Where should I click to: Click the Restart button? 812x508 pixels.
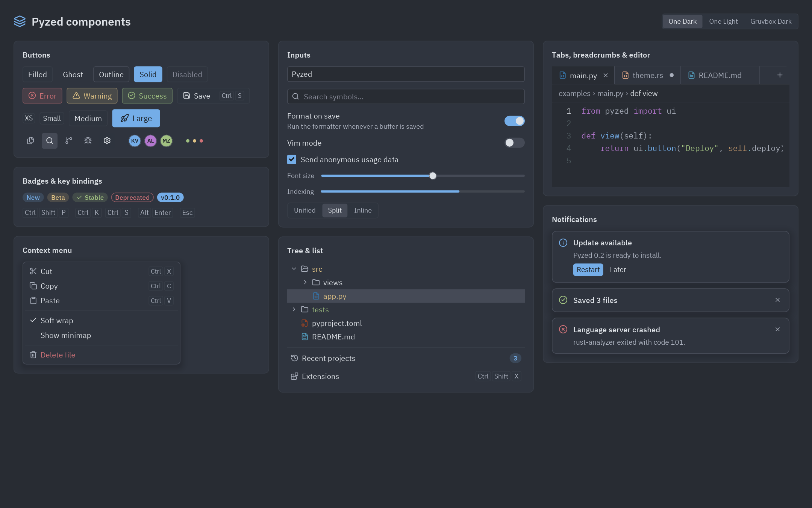point(588,269)
